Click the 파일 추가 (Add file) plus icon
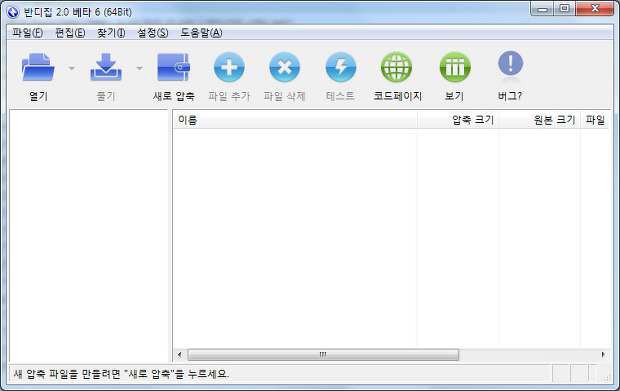This screenshot has width=620, height=391. 229,67
